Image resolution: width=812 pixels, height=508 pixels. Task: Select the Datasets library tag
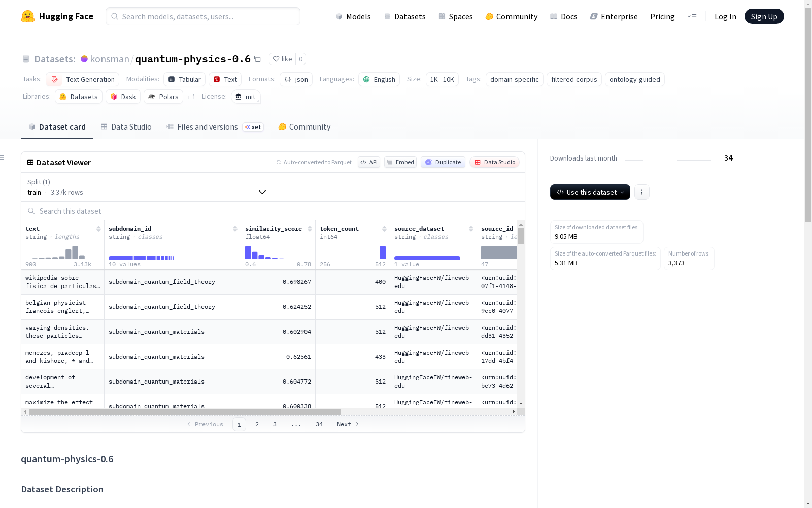coord(79,97)
